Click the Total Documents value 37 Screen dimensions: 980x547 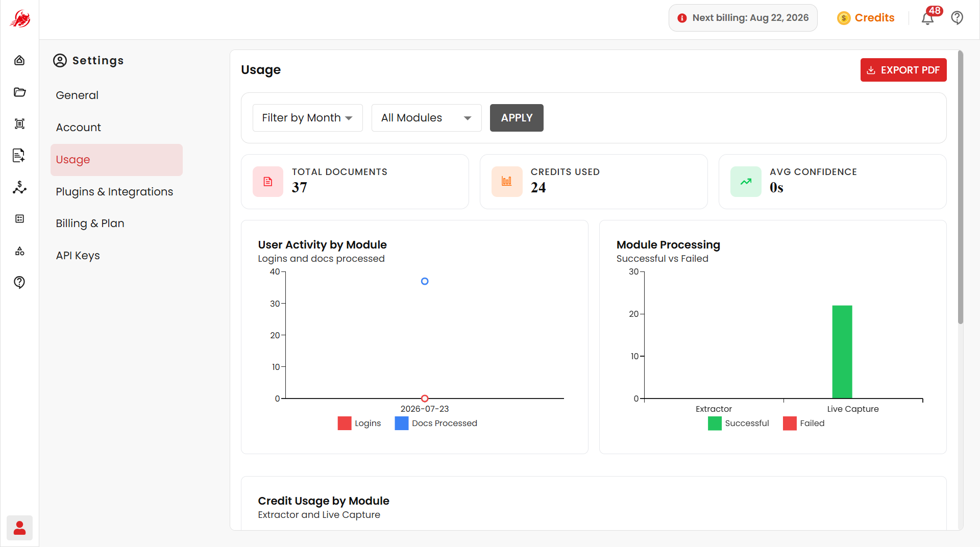[300, 188]
